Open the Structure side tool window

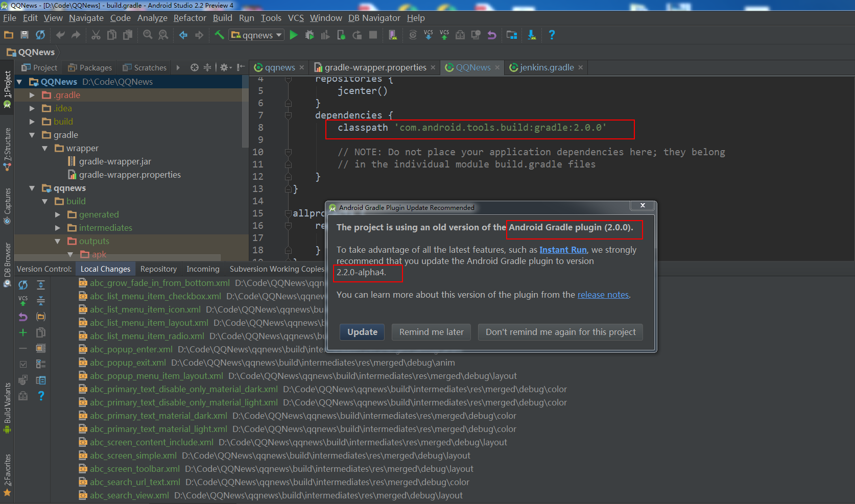point(7,149)
